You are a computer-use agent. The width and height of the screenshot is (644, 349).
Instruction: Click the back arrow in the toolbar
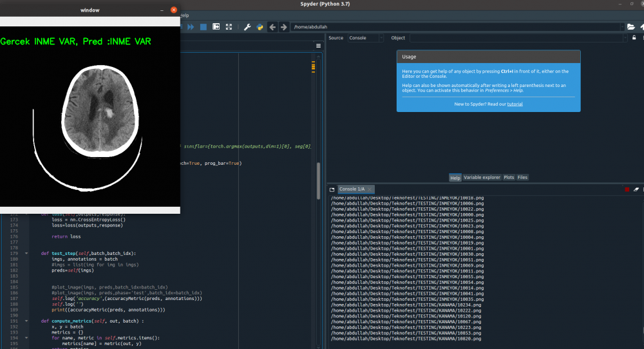pos(272,27)
